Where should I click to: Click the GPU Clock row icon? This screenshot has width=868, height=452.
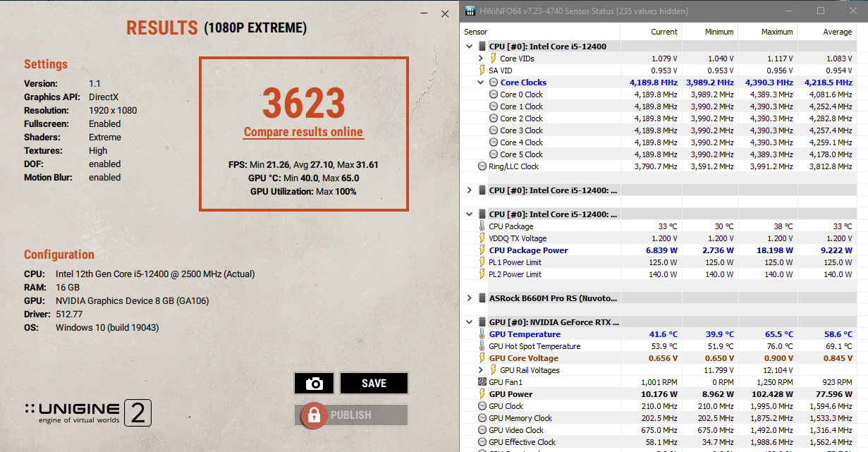pyautogui.click(x=482, y=406)
